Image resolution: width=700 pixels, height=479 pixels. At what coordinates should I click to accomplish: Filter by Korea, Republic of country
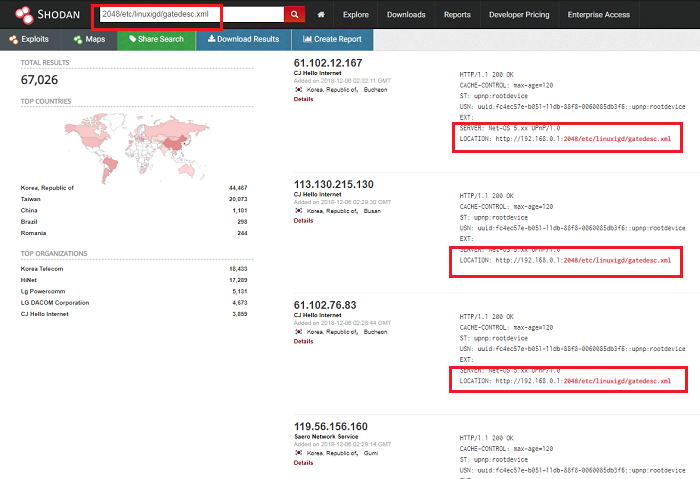(x=47, y=188)
